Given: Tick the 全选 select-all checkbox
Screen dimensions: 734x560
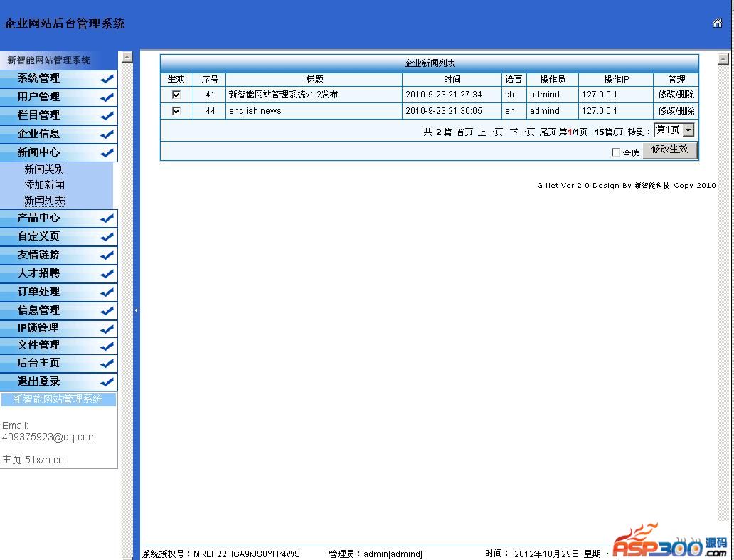Looking at the screenshot, I should pos(616,153).
